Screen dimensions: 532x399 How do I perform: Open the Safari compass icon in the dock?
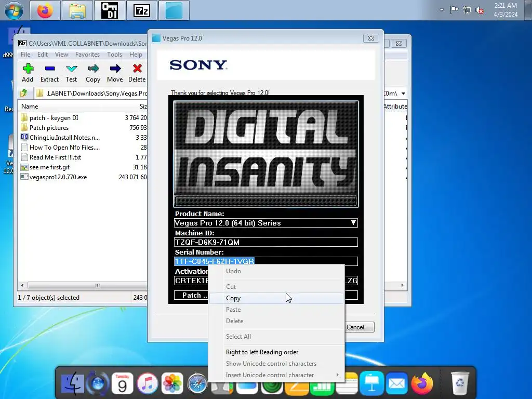click(x=197, y=384)
